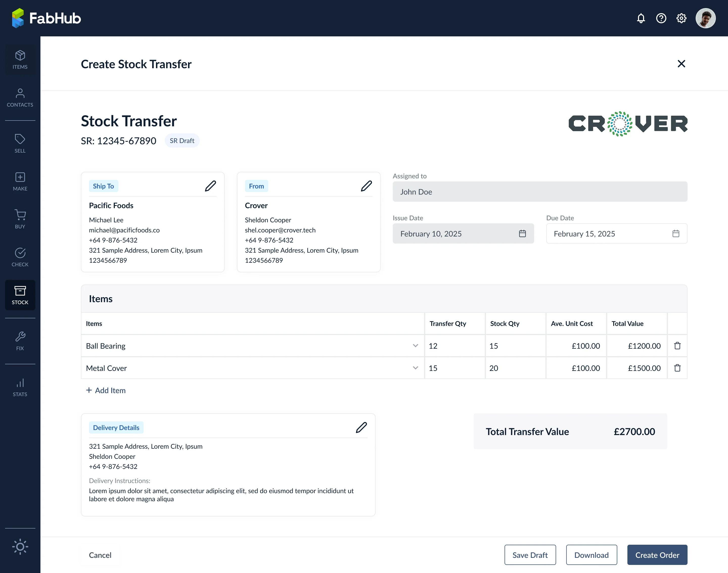
Task: Edit Metal Cover transfer quantity 15
Action: pyautogui.click(x=455, y=368)
